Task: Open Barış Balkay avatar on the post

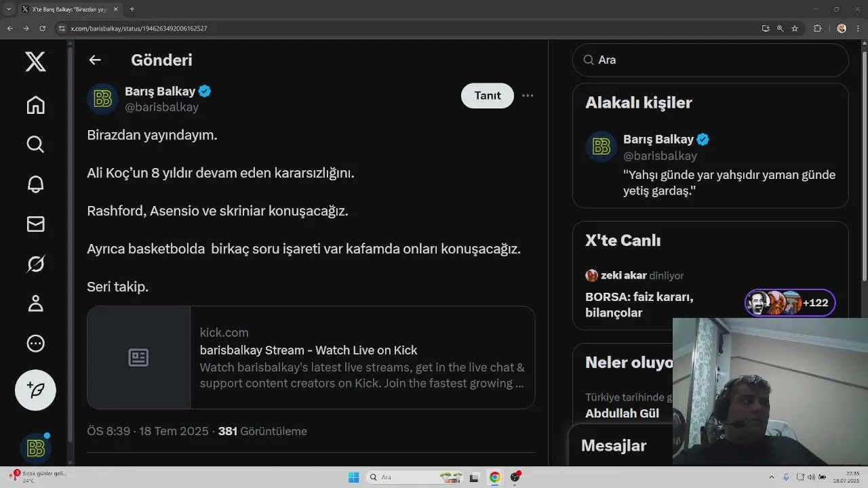Action: click(102, 99)
